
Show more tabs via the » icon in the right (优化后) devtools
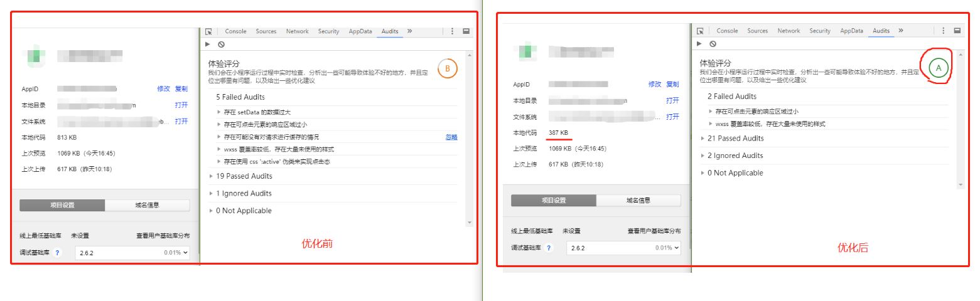[x=900, y=31]
